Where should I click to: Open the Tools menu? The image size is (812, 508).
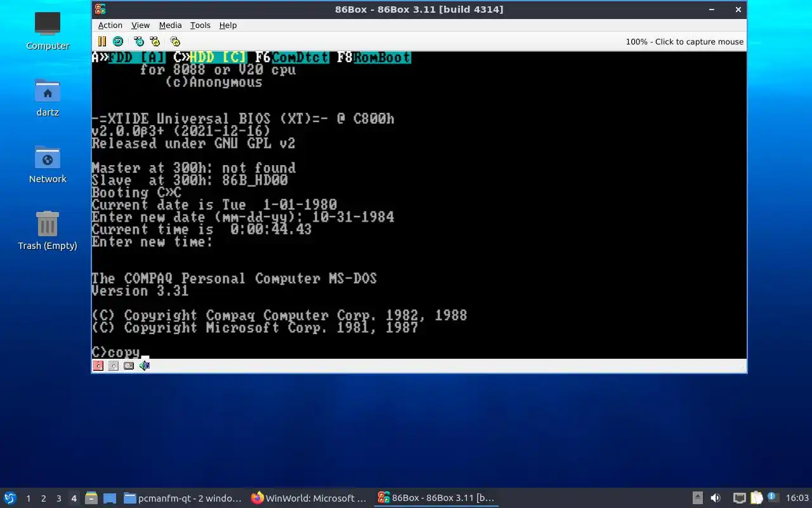pyautogui.click(x=200, y=25)
